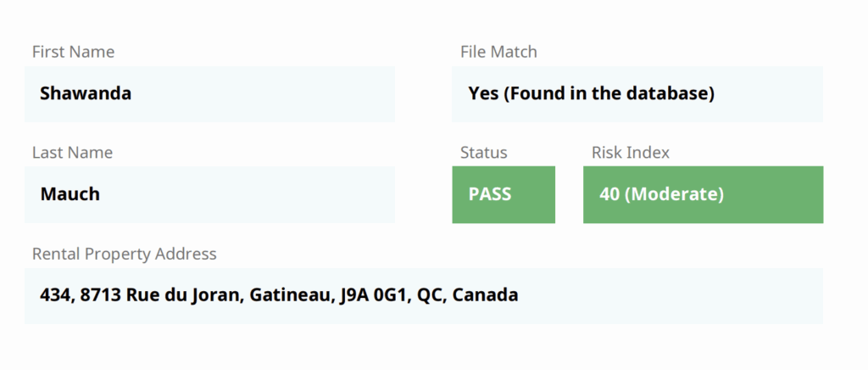Click the "Rental Property Address" label

124,254
